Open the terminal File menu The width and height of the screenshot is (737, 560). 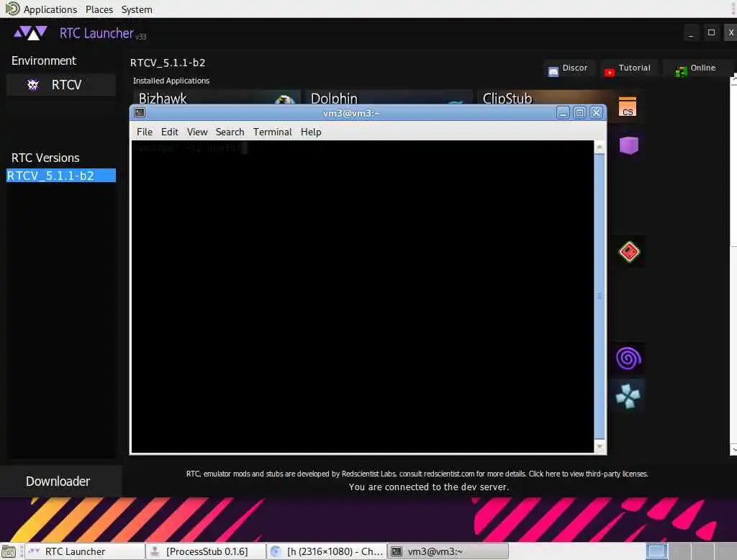(144, 132)
